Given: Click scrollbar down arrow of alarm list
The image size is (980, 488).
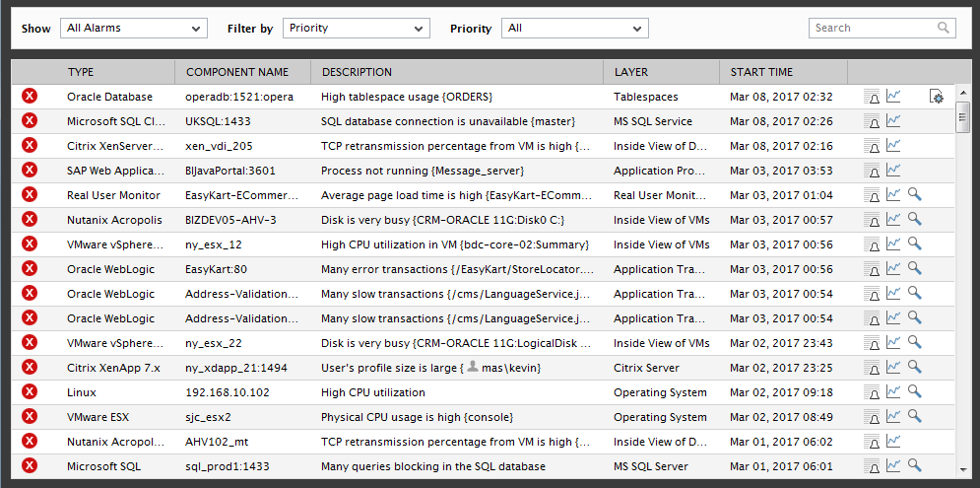Looking at the screenshot, I should coord(962,472).
